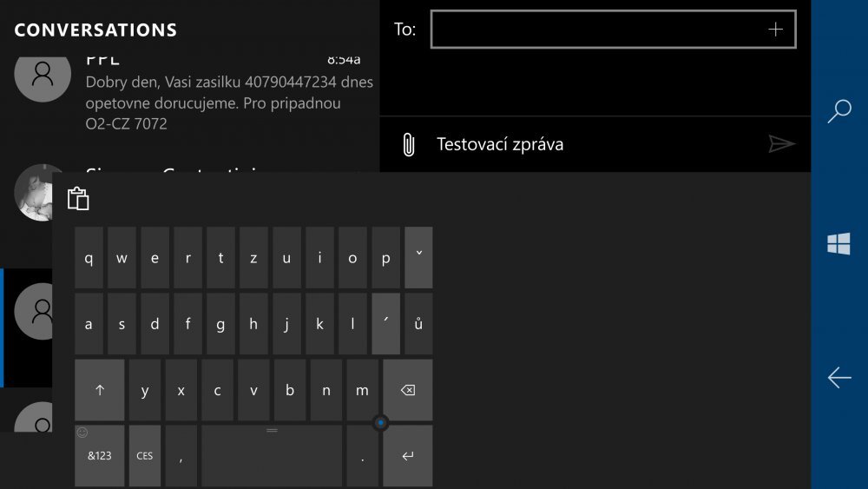The height and width of the screenshot is (489, 868).
Task: Tap the Back arrow navigation button
Action: 839,378
